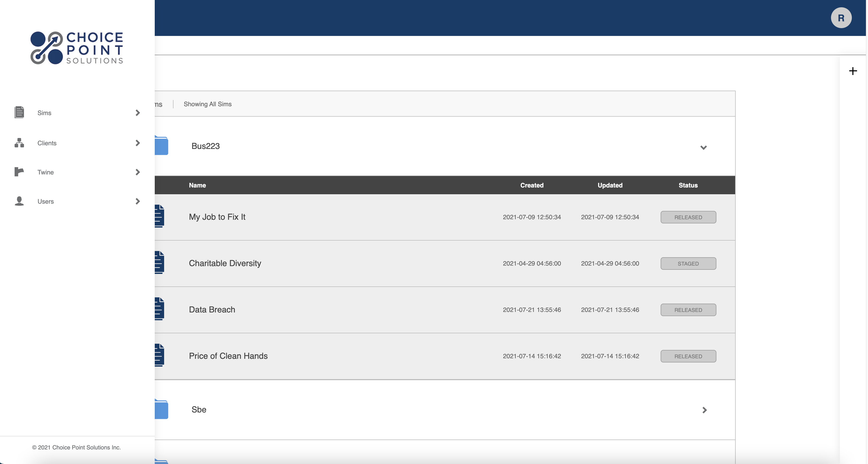Click the Clients hierarchy icon
Viewport: 868px width, 464px height.
click(x=19, y=143)
